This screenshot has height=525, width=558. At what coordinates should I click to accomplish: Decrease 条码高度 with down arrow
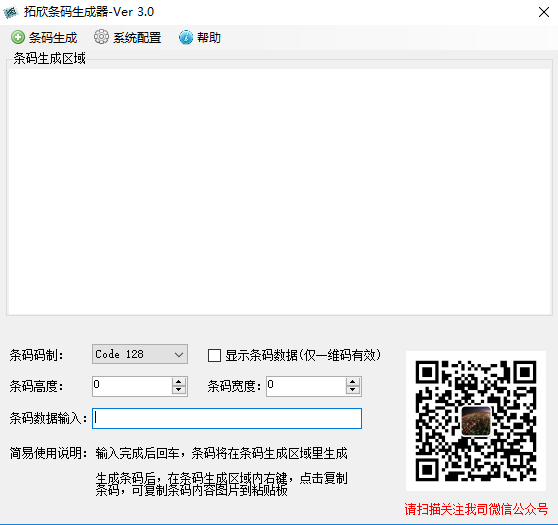tap(179, 390)
